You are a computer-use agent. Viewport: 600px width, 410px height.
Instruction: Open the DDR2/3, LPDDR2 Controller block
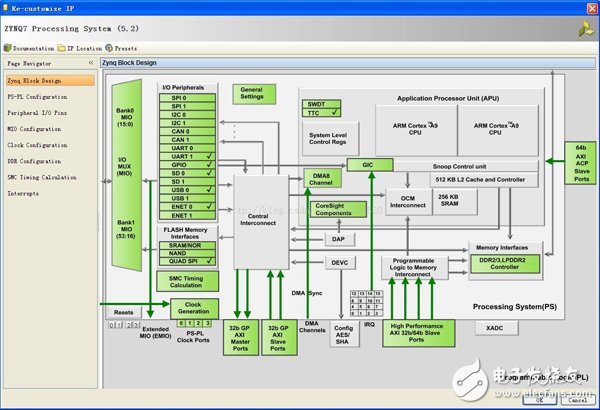click(x=504, y=263)
